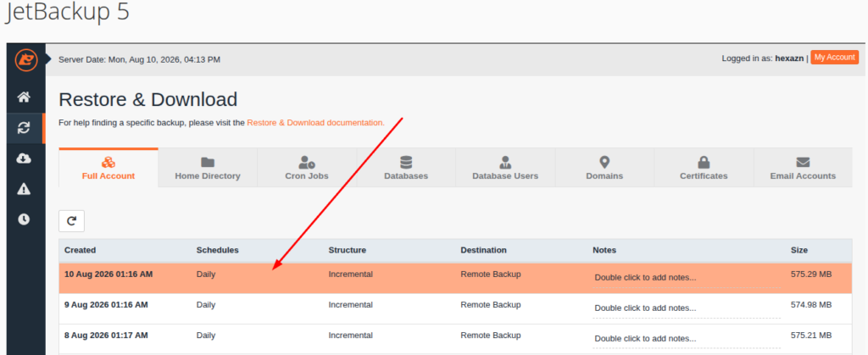Open the Restore & Download documentation link
Image resolution: width=868 pixels, height=355 pixels.
click(x=315, y=123)
